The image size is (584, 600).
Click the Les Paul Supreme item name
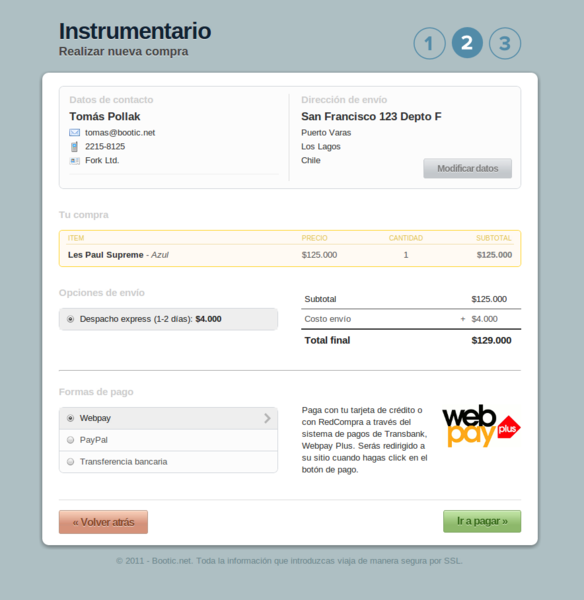[106, 255]
